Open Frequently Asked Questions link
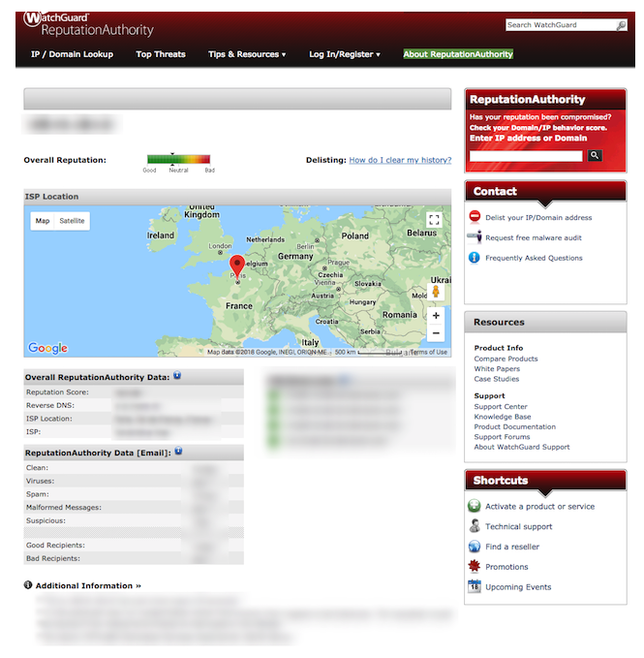The height and width of the screenshot is (658, 644). [534, 258]
